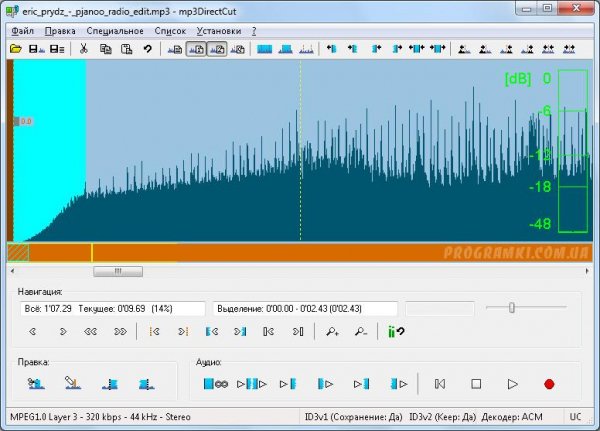Open the Специальное menu
Image resolution: width=600 pixels, height=431 pixels.
click(115, 31)
